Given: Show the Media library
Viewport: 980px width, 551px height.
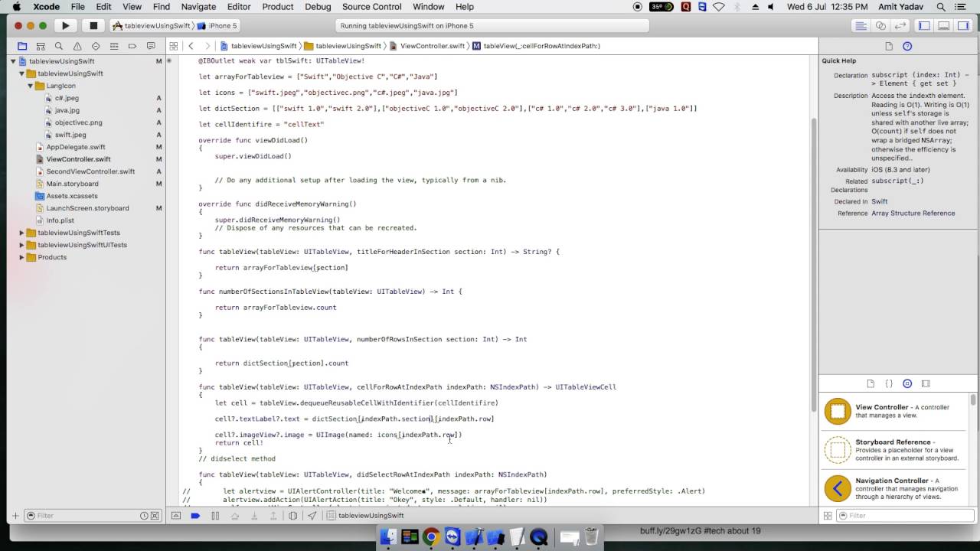Looking at the screenshot, I should (x=926, y=383).
